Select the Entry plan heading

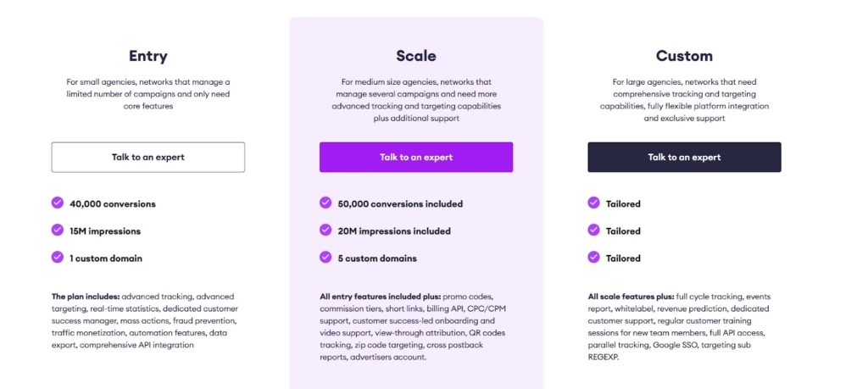148,56
